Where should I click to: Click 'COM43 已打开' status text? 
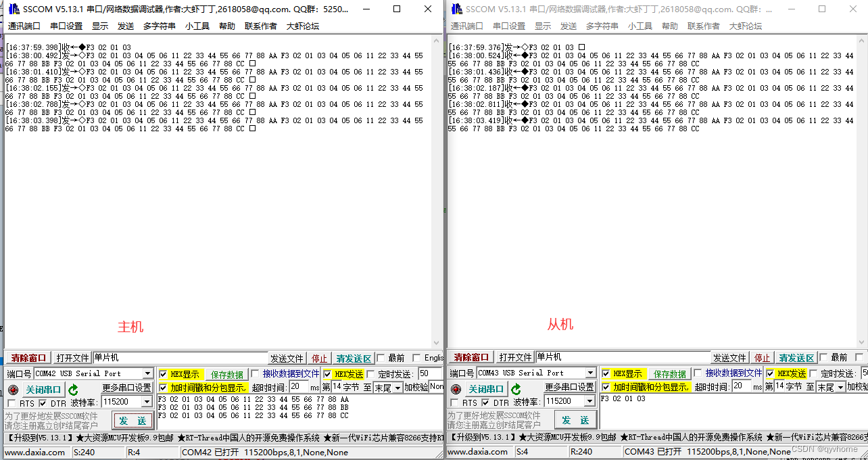click(653, 452)
